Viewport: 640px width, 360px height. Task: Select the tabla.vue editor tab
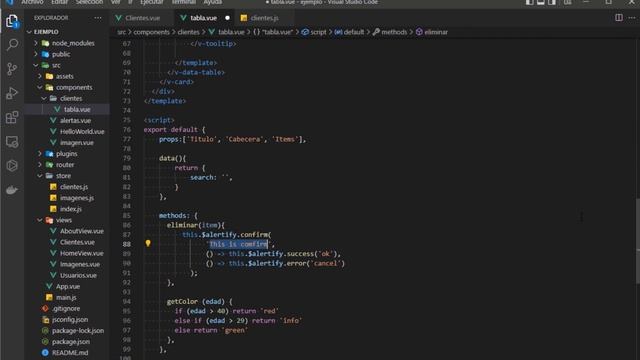click(x=203, y=18)
